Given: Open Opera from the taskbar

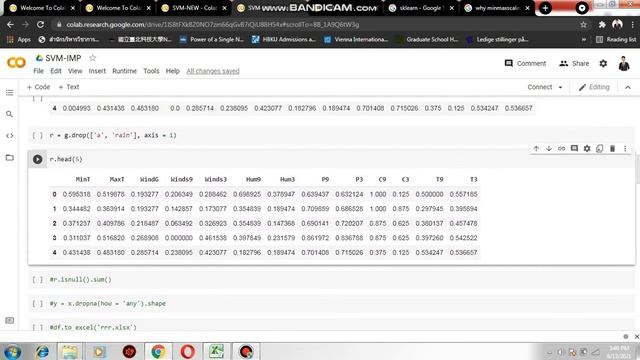Looking at the screenshot, I should (187, 351).
